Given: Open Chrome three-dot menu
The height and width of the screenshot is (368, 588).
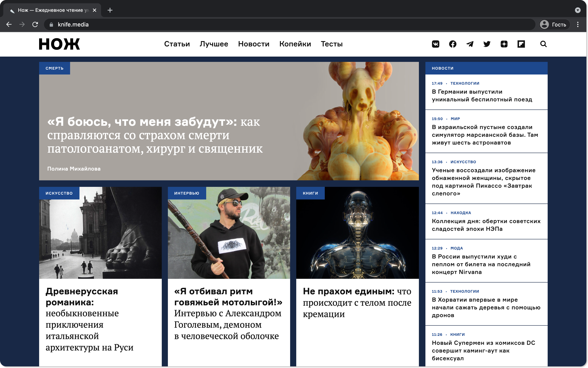Looking at the screenshot, I should click(x=578, y=24).
